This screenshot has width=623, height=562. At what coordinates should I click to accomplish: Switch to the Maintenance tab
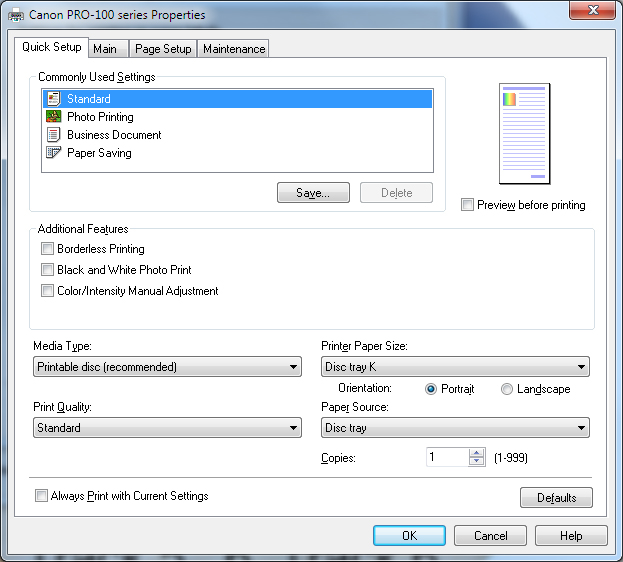234,49
